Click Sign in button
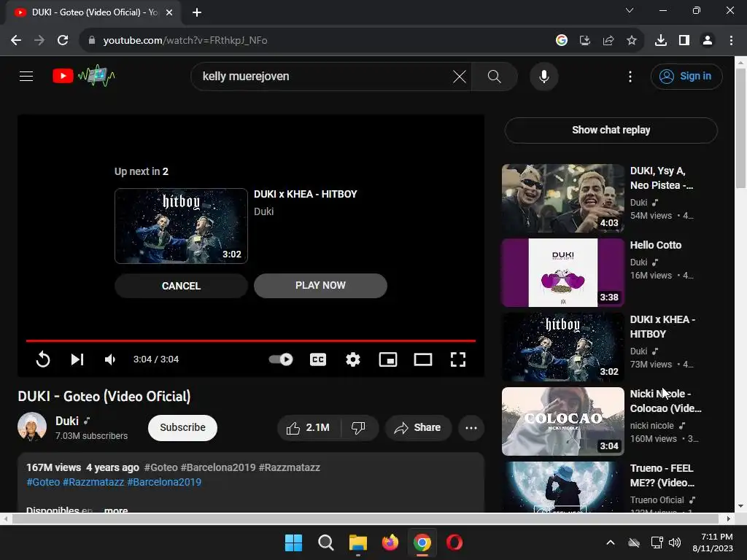The image size is (747, 560). coord(686,76)
